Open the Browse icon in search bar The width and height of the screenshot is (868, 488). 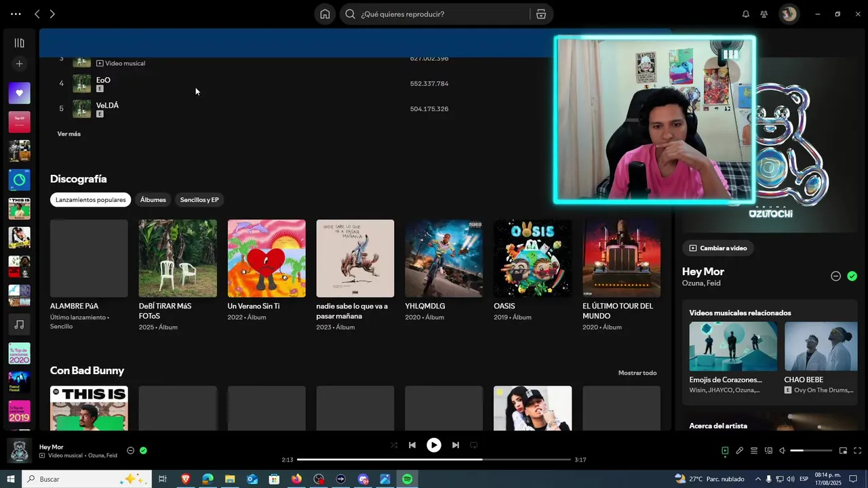[x=540, y=14]
